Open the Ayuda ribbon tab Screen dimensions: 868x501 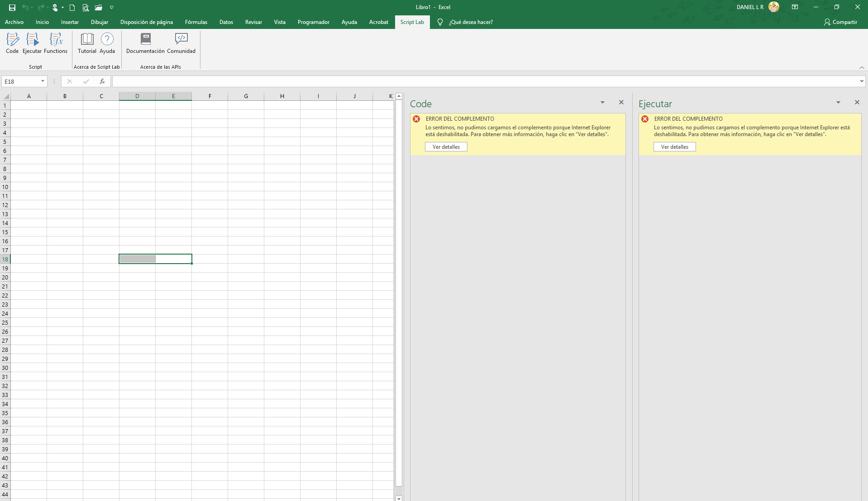[x=349, y=22]
